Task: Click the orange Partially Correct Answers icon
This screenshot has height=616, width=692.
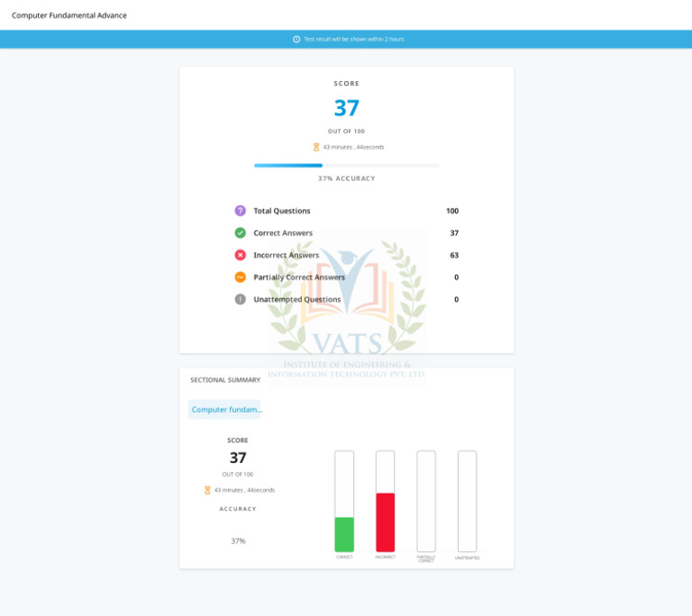Action: pyautogui.click(x=240, y=277)
